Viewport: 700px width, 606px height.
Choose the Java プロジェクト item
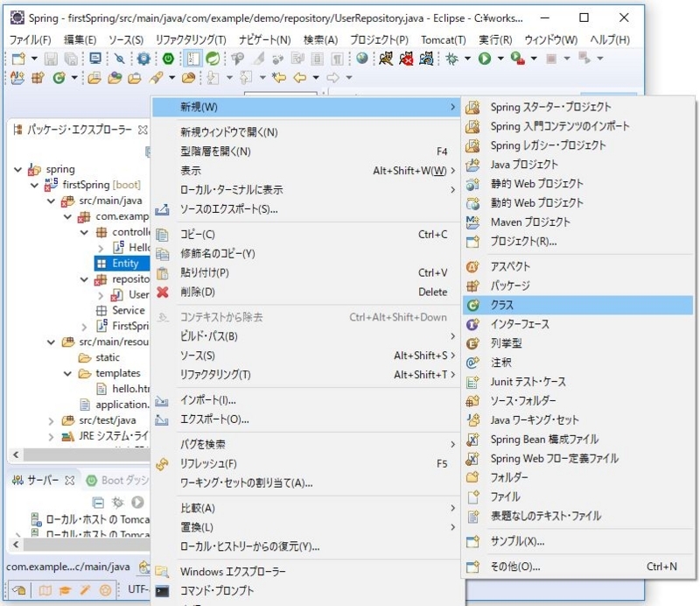pos(577,165)
